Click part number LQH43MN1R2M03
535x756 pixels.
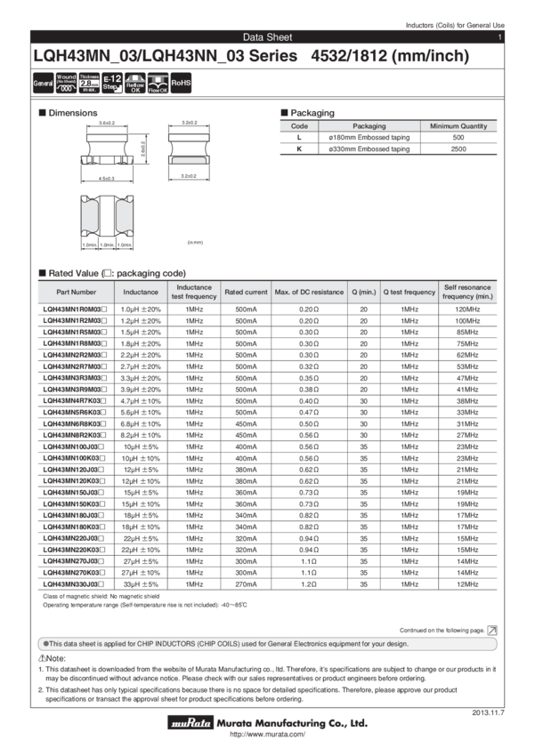tap(75, 320)
